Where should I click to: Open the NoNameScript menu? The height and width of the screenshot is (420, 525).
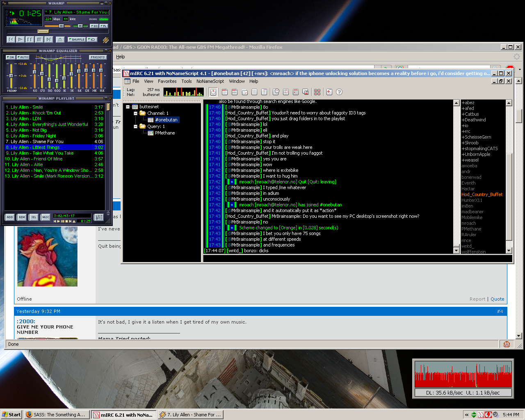click(x=210, y=81)
